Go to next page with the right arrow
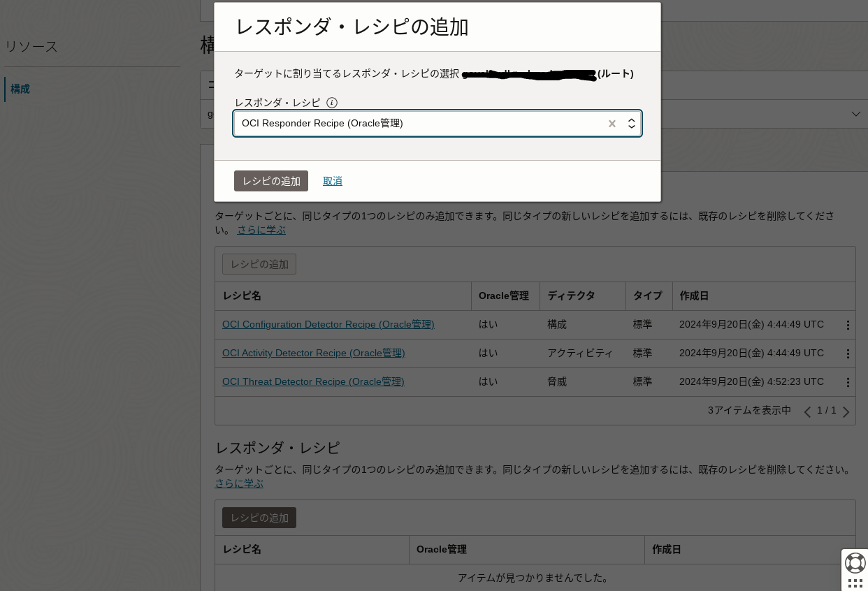The image size is (868, 591). [x=846, y=411]
